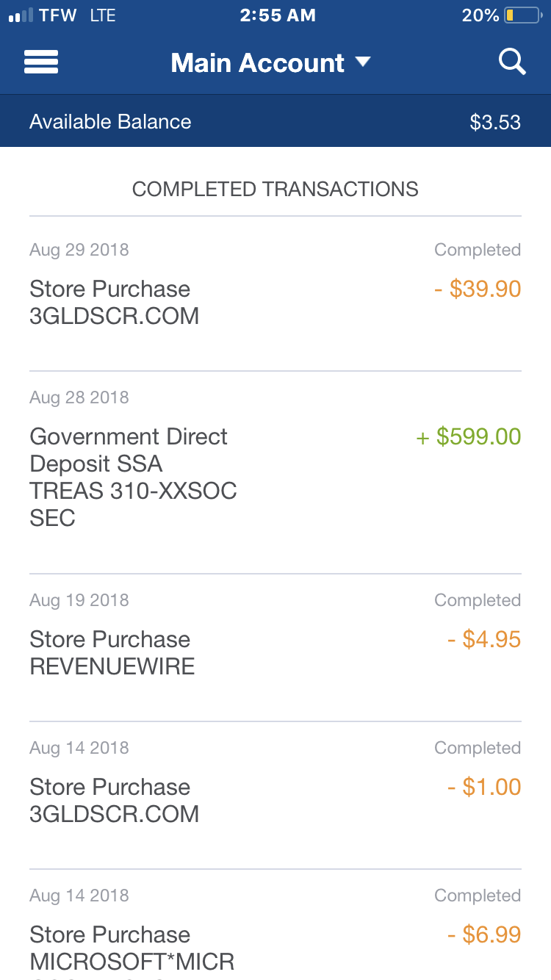Expand the Main Account dropdown arrow
This screenshot has width=551, height=980.
(363, 62)
